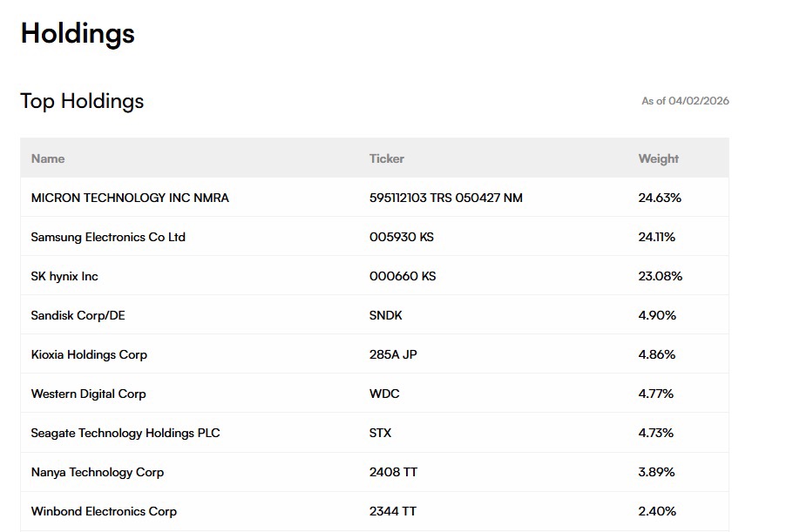Open Samsung Electronics Co Ltd holding
This screenshot has height=532, width=793.
[108, 237]
